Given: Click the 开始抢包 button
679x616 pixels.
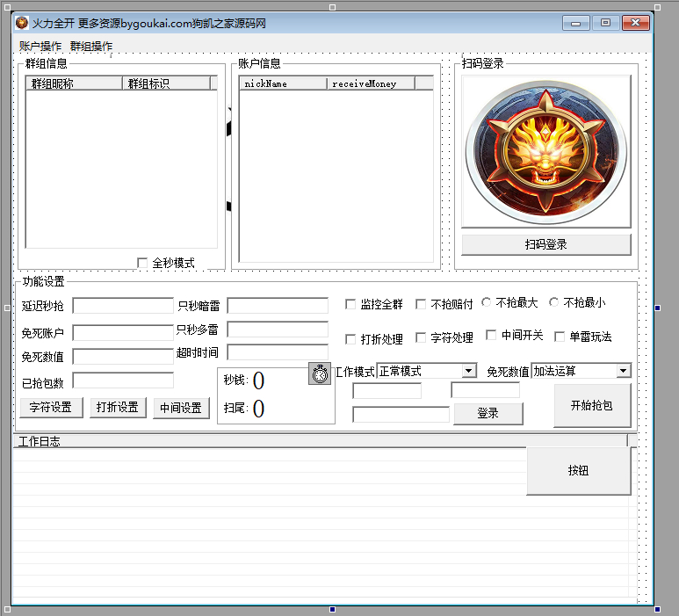Looking at the screenshot, I should [x=592, y=406].
